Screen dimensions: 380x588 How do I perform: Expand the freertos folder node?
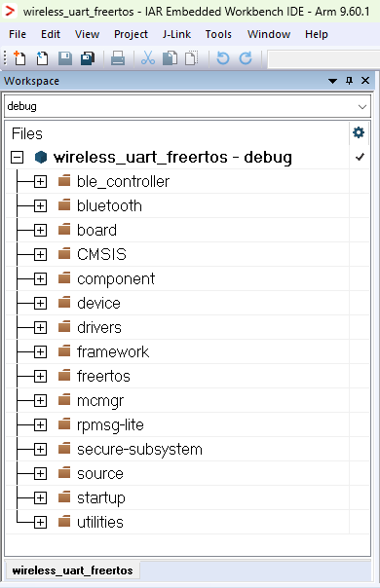40,377
